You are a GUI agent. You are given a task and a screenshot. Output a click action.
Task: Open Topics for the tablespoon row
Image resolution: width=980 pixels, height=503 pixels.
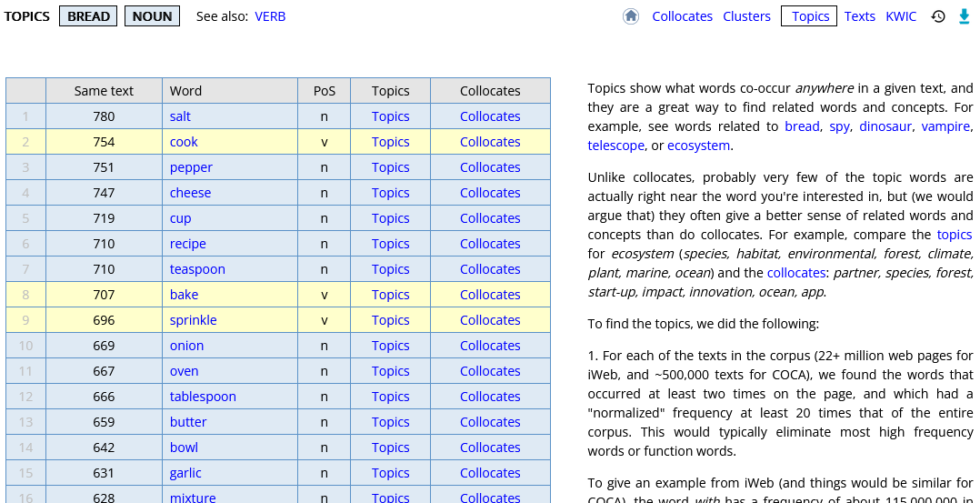coord(391,397)
